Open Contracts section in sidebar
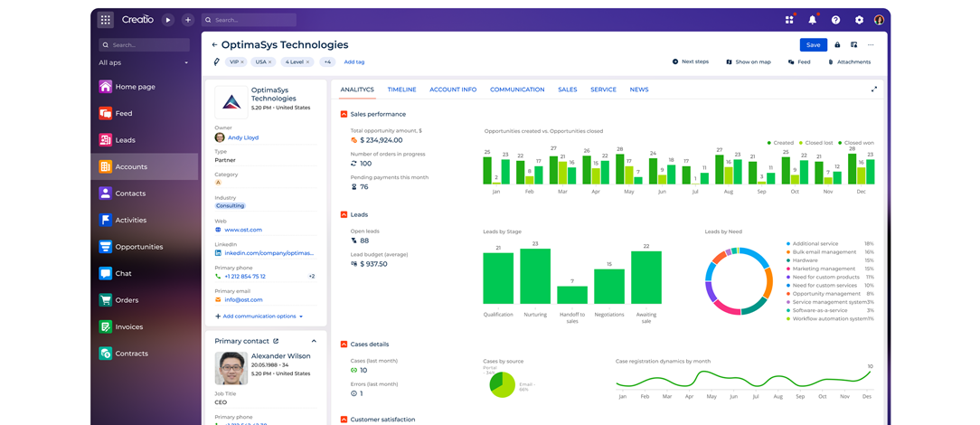Image resolution: width=980 pixels, height=425 pixels. [x=145, y=354]
